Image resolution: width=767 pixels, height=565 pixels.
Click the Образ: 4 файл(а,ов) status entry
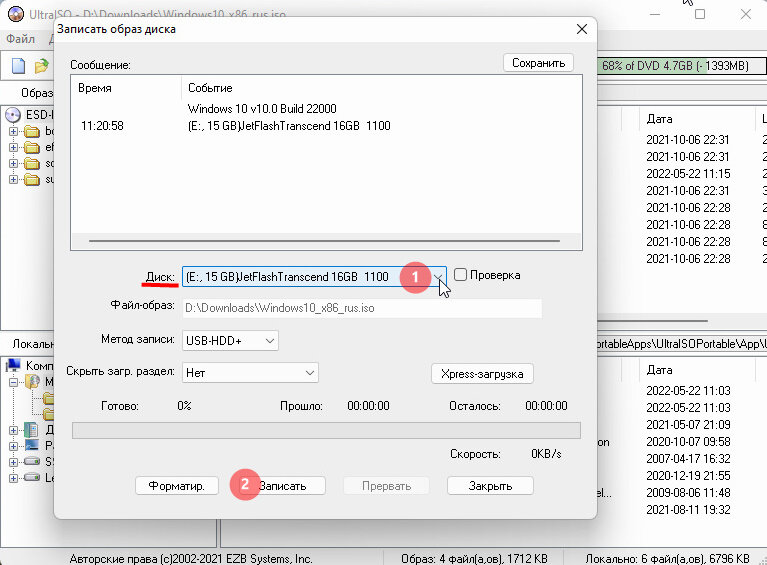pos(474,559)
